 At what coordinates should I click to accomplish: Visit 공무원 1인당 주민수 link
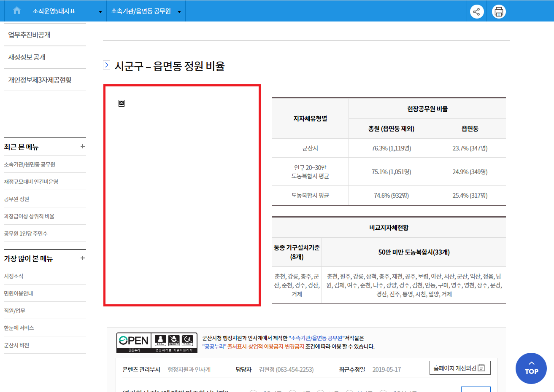[26, 234]
